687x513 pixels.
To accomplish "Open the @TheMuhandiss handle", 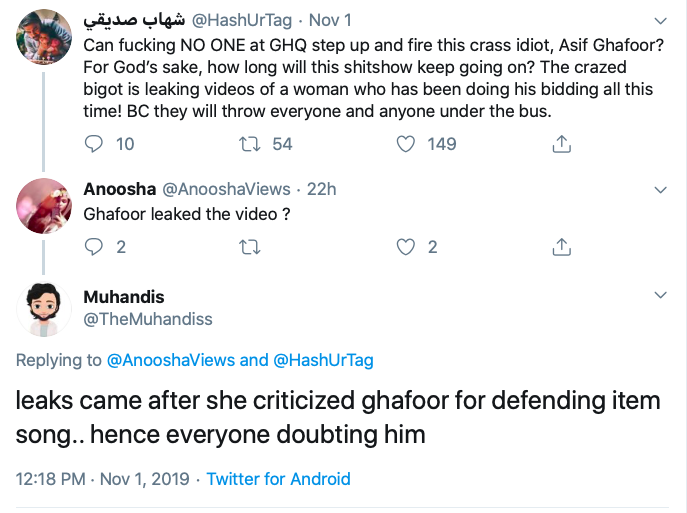I will [x=148, y=319].
